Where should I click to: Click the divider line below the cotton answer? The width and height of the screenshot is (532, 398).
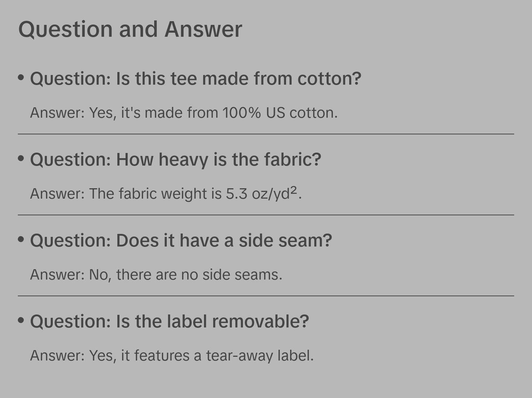(266, 134)
